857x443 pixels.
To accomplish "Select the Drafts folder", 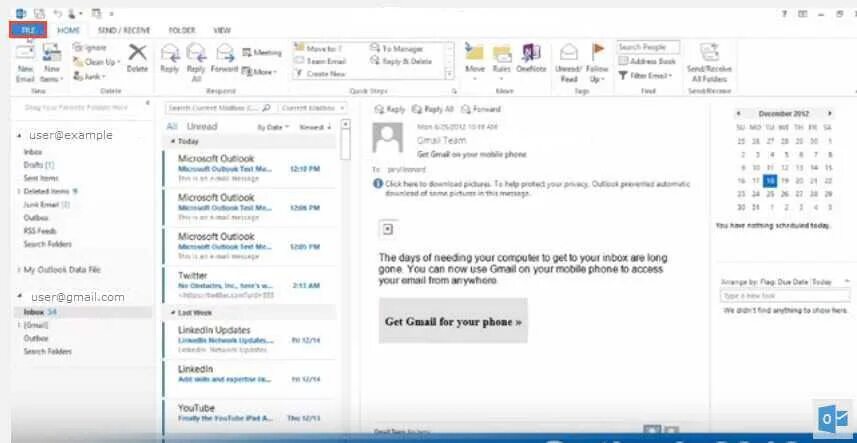I will [39, 164].
